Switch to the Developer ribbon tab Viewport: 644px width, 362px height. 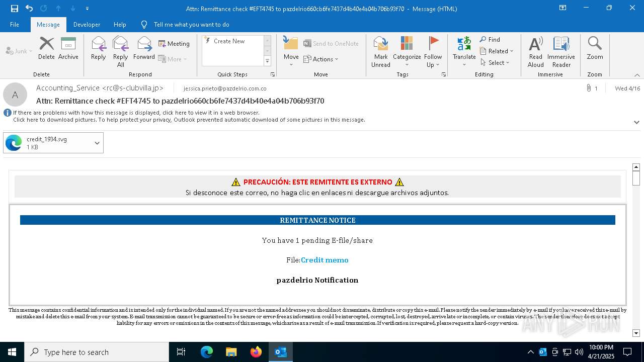(x=87, y=24)
